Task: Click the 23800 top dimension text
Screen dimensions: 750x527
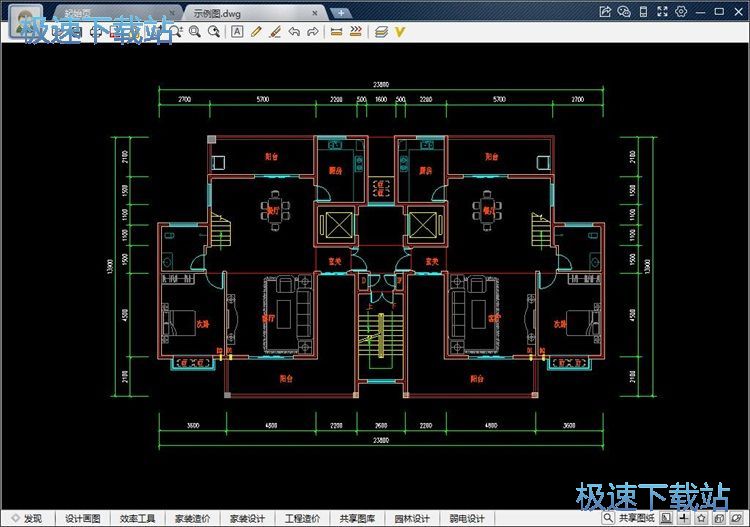Action: pos(381,85)
